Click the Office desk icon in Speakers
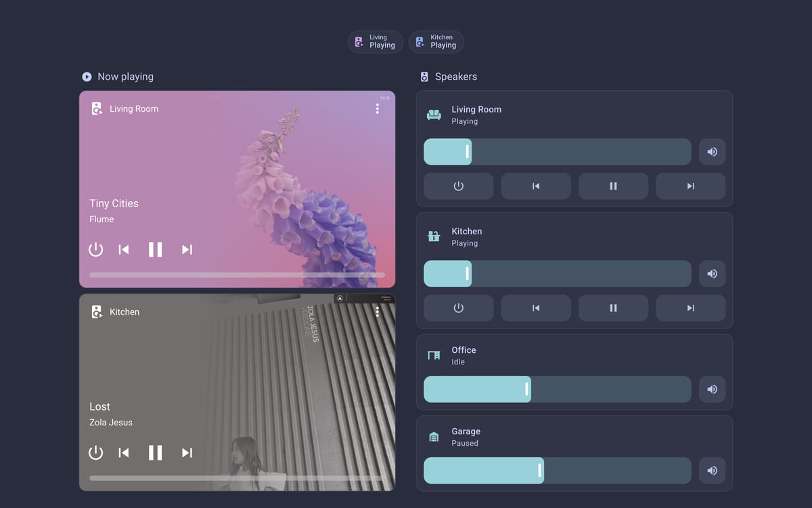The width and height of the screenshot is (812, 508). 434,356
